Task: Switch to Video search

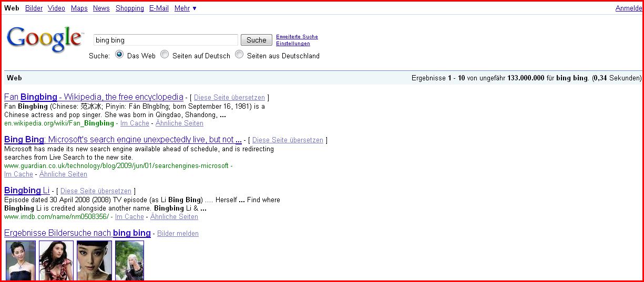Action: (x=57, y=8)
